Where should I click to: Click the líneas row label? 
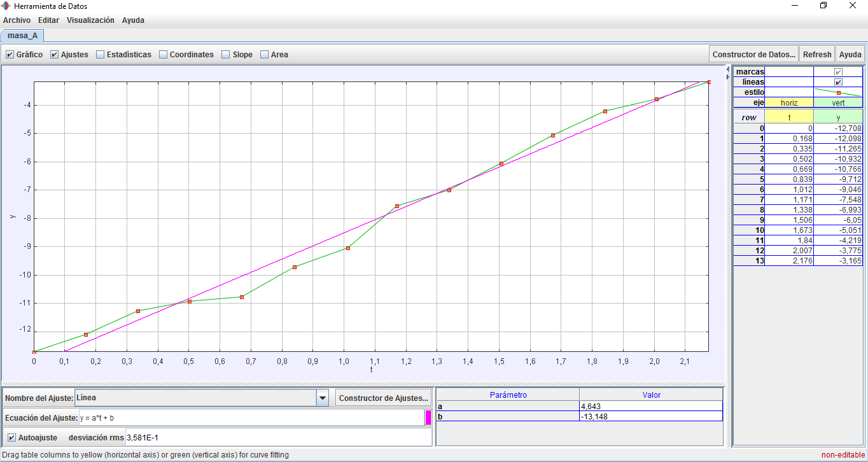(x=754, y=82)
